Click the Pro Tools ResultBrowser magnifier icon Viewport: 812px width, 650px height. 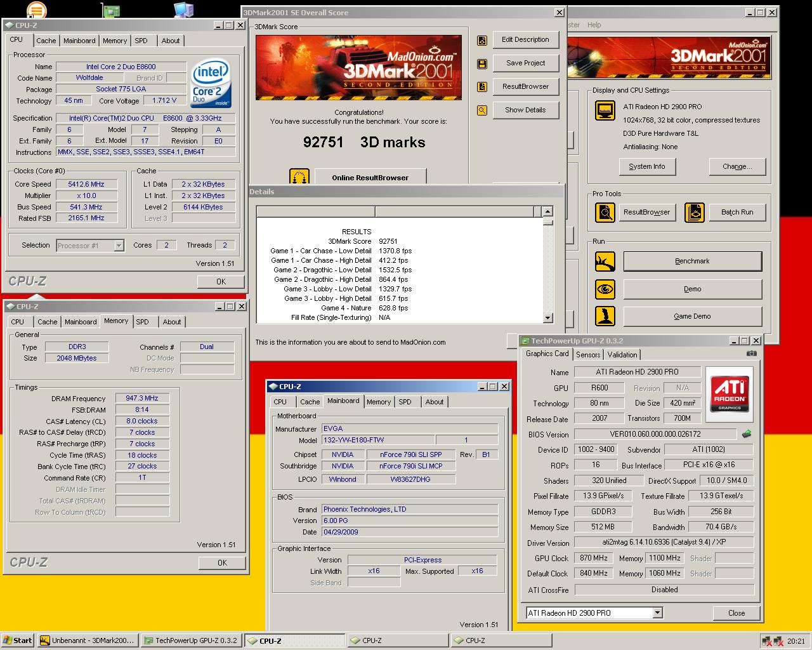(605, 212)
